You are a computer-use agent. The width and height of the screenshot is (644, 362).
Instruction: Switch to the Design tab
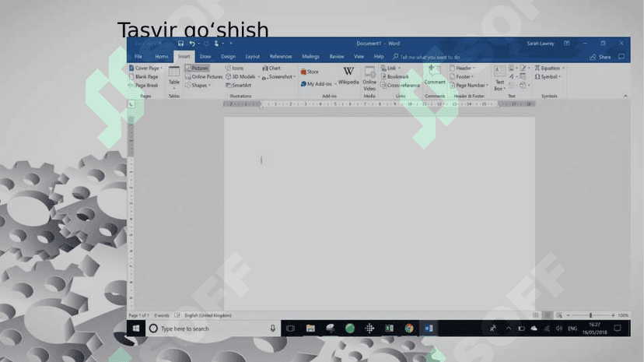[228, 57]
